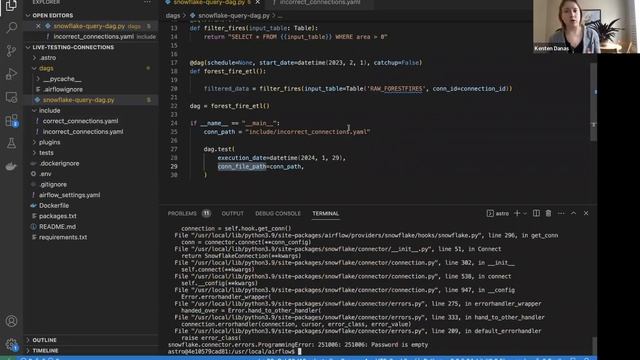Viewport: 640px width, 360px height.
Task: Add a new terminal with plus icon
Action: coord(517,213)
